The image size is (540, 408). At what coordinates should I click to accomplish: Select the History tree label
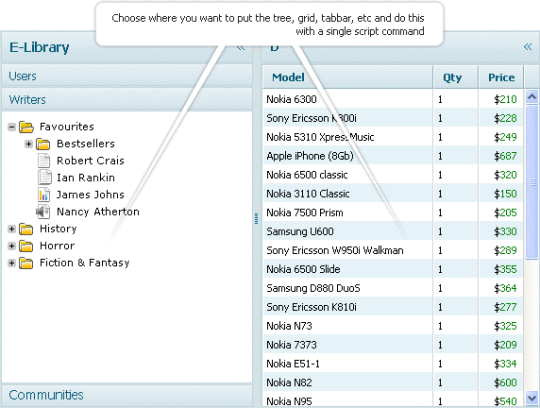(58, 229)
